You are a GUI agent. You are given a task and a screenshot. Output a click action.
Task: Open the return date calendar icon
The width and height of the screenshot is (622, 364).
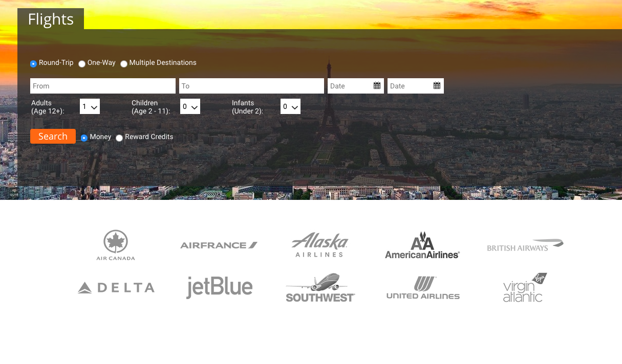pyautogui.click(x=437, y=86)
